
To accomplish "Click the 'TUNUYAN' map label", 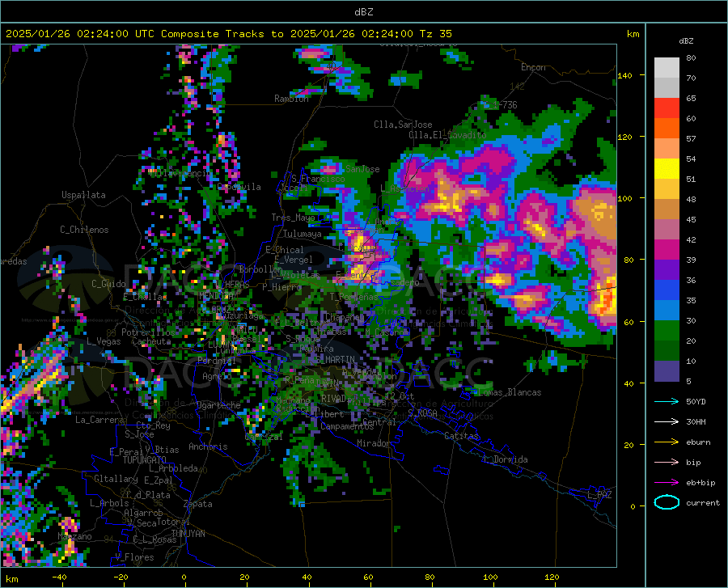I will click(188, 534).
